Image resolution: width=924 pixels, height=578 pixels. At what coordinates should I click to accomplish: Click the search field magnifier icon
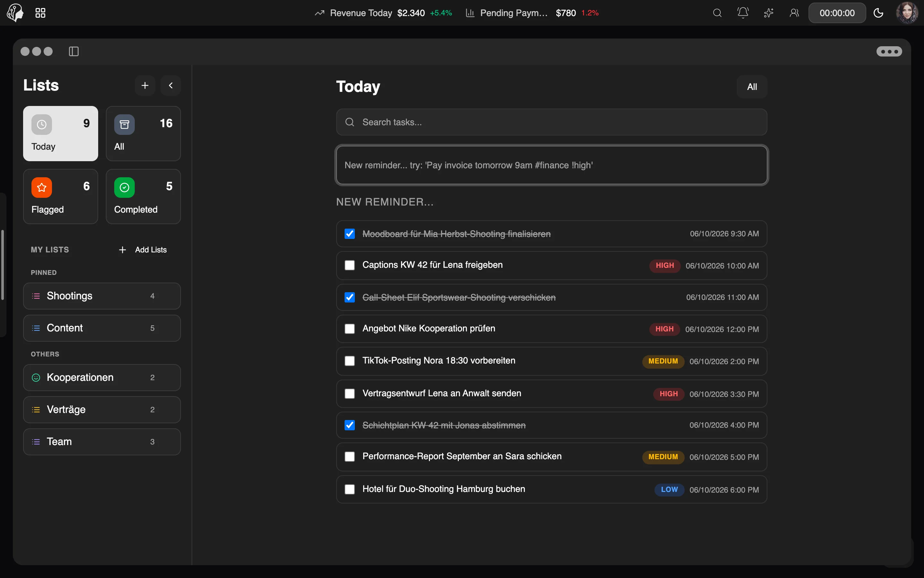pyautogui.click(x=349, y=122)
